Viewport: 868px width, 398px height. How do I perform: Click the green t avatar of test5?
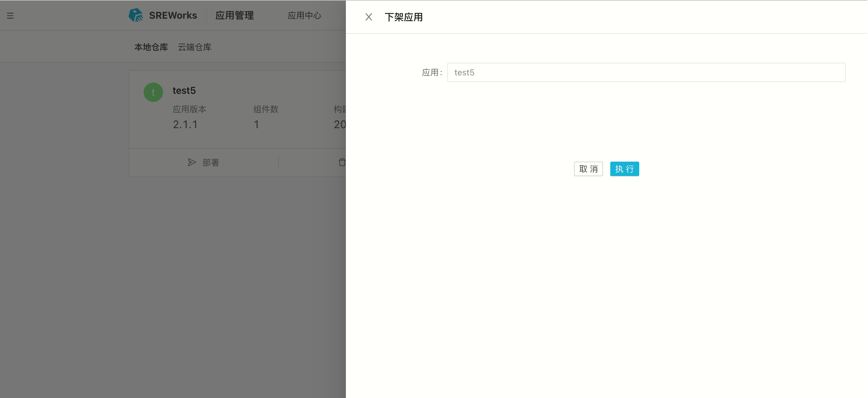point(153,92)
